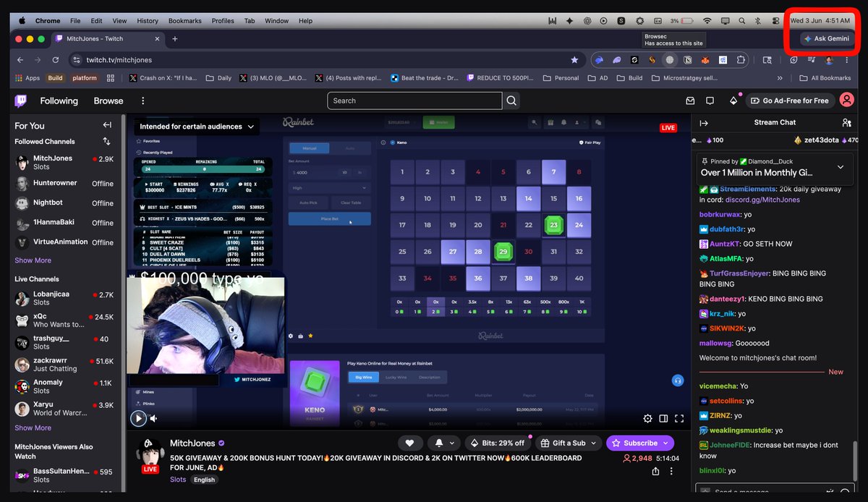This screenshot has height=502, width=868.
Task: Click the Ask Gemini button
Action: (x=827, y=39)
